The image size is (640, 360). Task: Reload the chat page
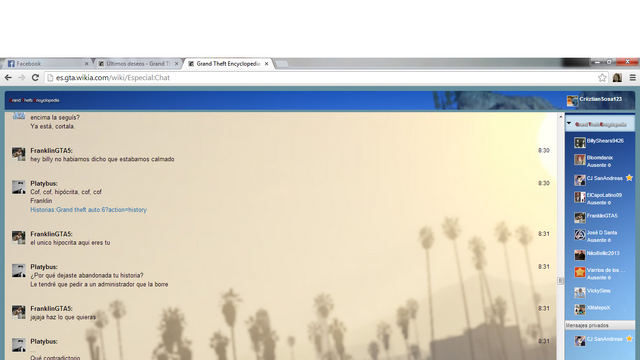(x=35, y=78)
